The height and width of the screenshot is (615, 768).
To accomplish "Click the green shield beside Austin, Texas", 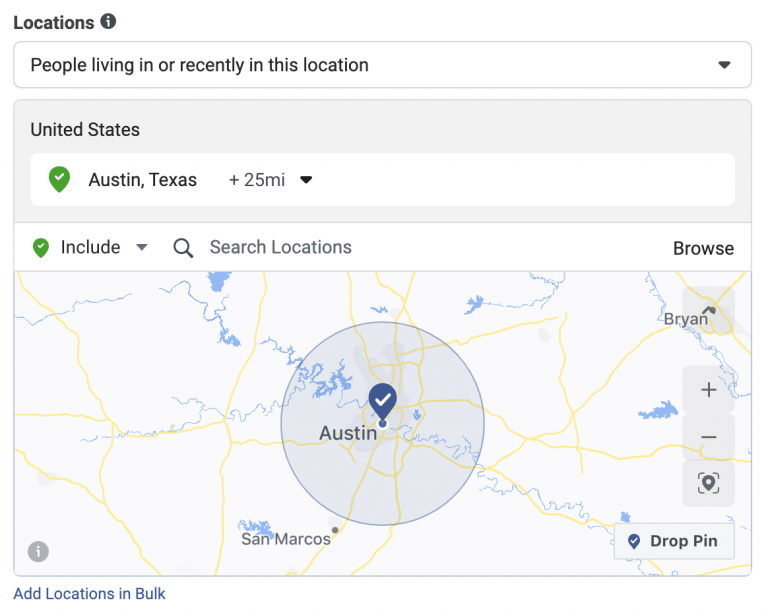I will coord(59,180).
